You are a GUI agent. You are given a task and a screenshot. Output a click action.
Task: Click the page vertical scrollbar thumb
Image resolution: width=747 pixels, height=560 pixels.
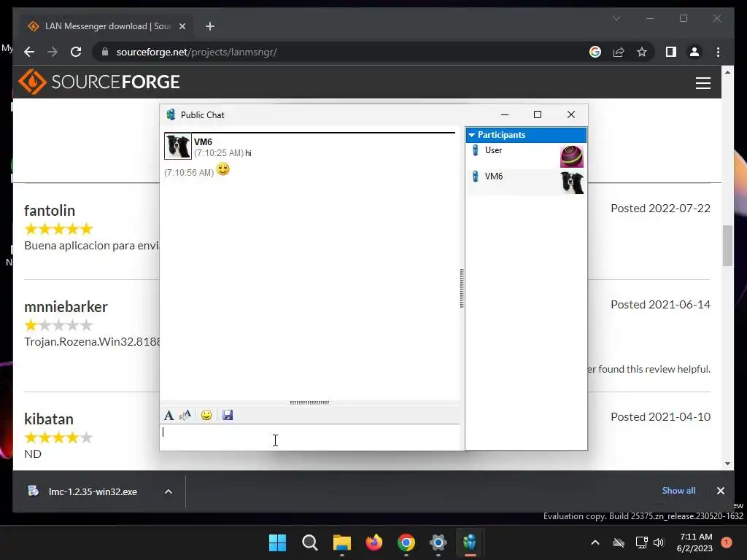coord(727,245)
